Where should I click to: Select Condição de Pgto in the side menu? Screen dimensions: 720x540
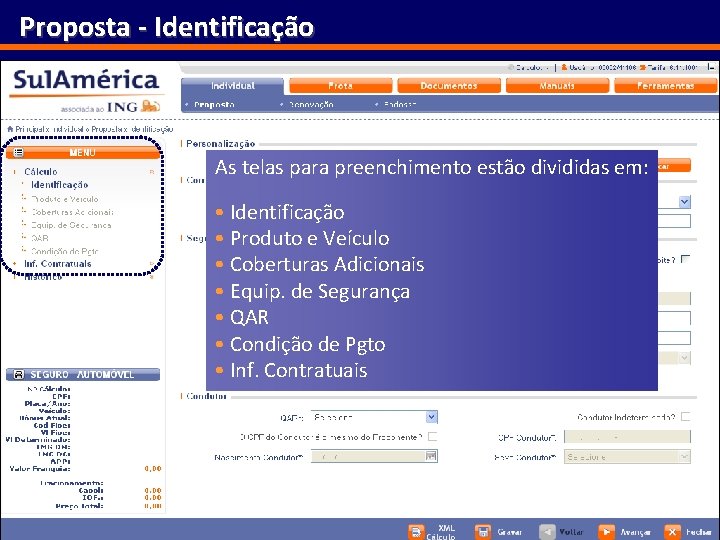tap(65, 251)
